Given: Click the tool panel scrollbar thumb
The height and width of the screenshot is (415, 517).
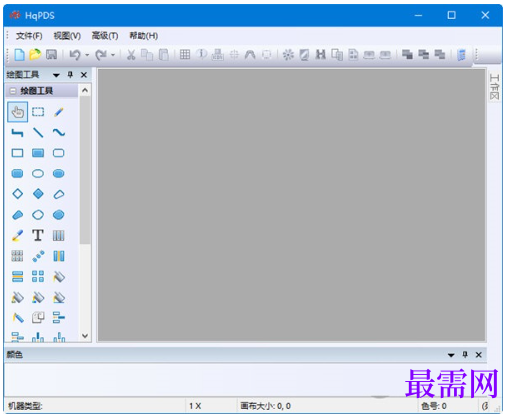Looking at the screenshot, I should (85, 170).
